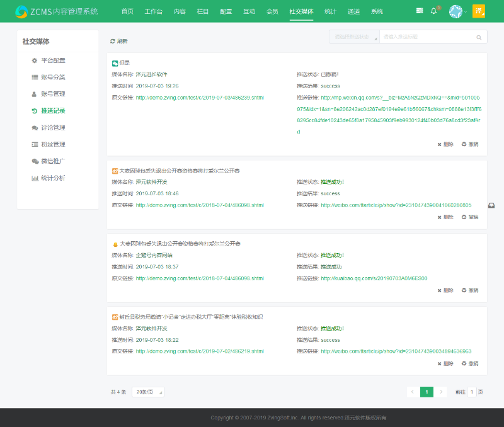Click the yellow 泽 site badge
This screenshot has height=427, width=504.
pos(478,11)
